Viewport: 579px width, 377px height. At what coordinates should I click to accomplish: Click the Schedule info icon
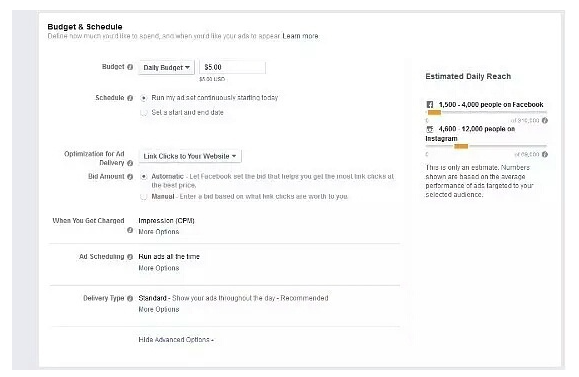tap(130, 98)
